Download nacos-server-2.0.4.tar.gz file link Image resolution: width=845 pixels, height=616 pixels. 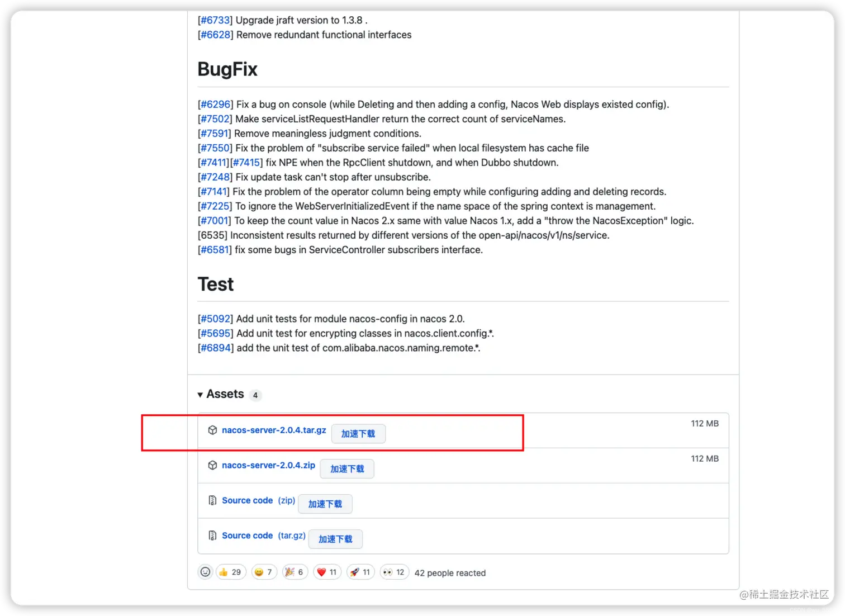click(274, 430)
